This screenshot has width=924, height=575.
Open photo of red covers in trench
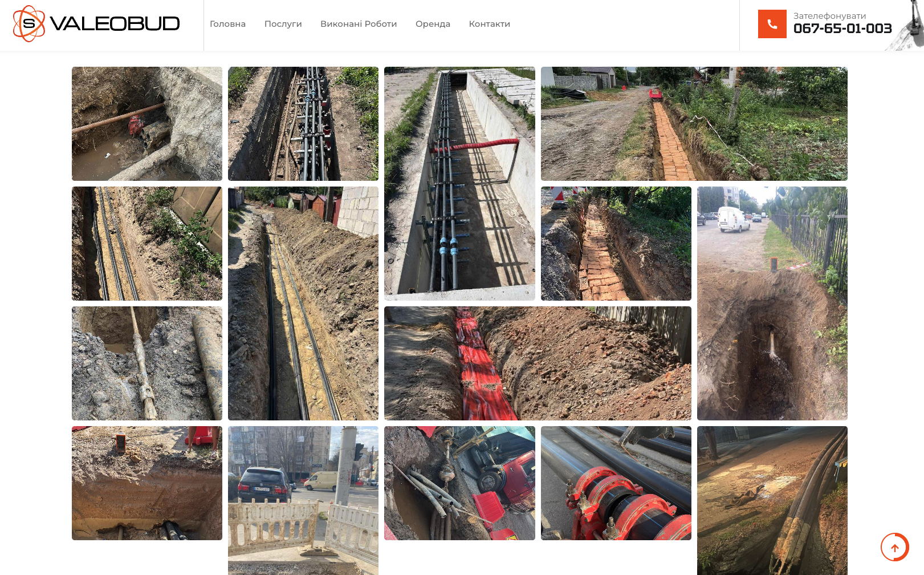click(x=537, y=363)
